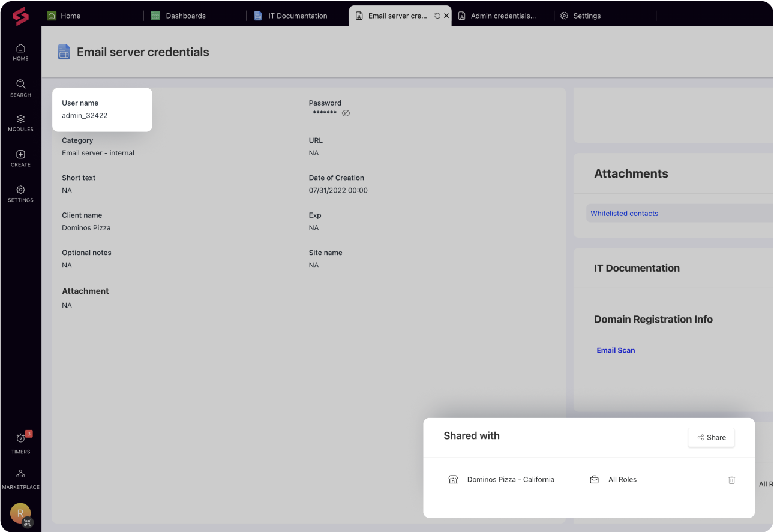Delete Dominos Pizza - California share entry

coord(731,480)
